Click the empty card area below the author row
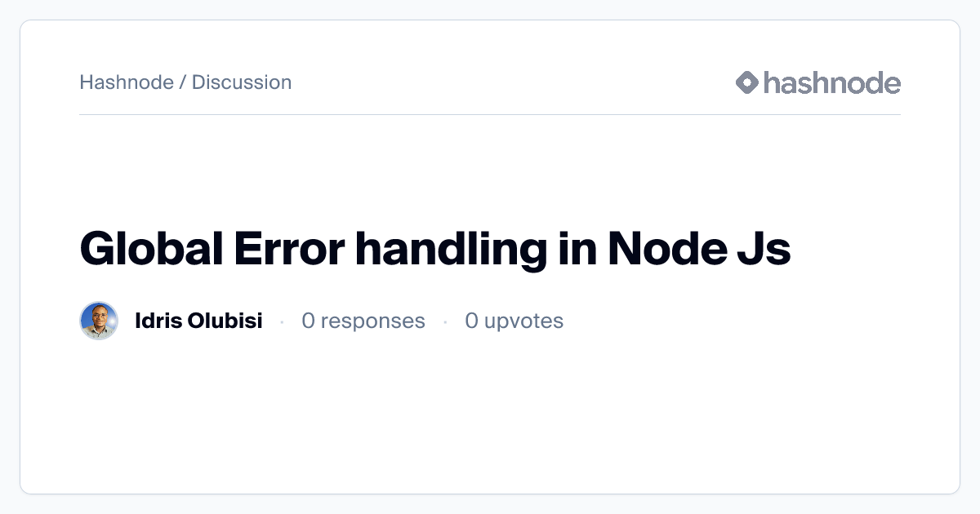The image size is (980, 514). [x=490, y=416]
